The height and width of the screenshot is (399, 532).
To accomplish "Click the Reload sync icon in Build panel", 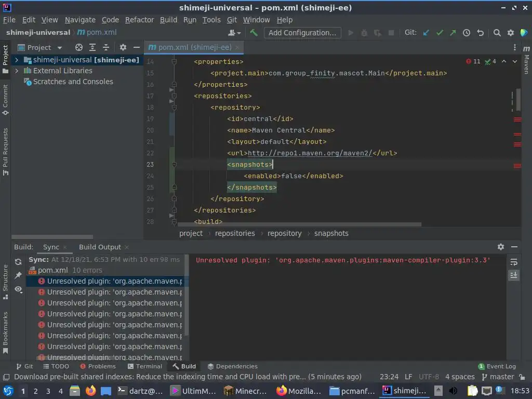I will click(18, 262).
